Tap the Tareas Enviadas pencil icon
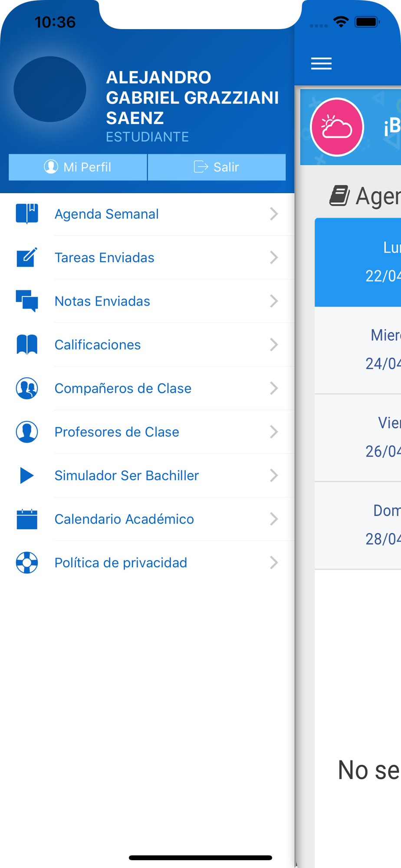Screen dimensions: 401x868 (27, 257)
